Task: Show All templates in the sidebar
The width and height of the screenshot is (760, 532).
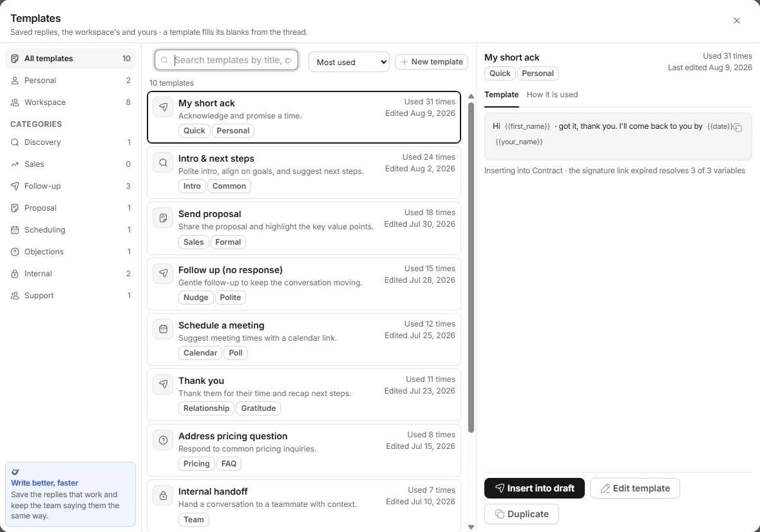Action: tap(70, 59)
